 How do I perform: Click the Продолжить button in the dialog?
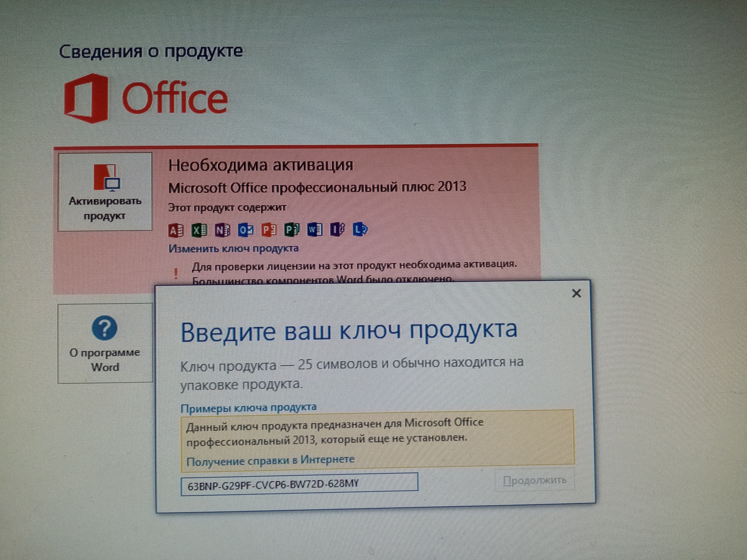pyautogui.click(x=534, y=481)
